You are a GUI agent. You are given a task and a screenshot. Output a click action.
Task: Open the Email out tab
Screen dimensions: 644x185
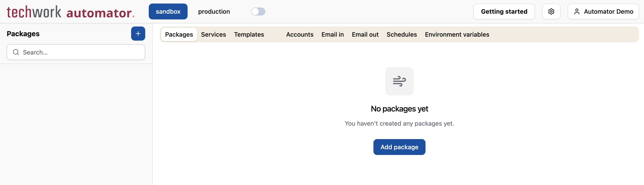coord(365,34)
